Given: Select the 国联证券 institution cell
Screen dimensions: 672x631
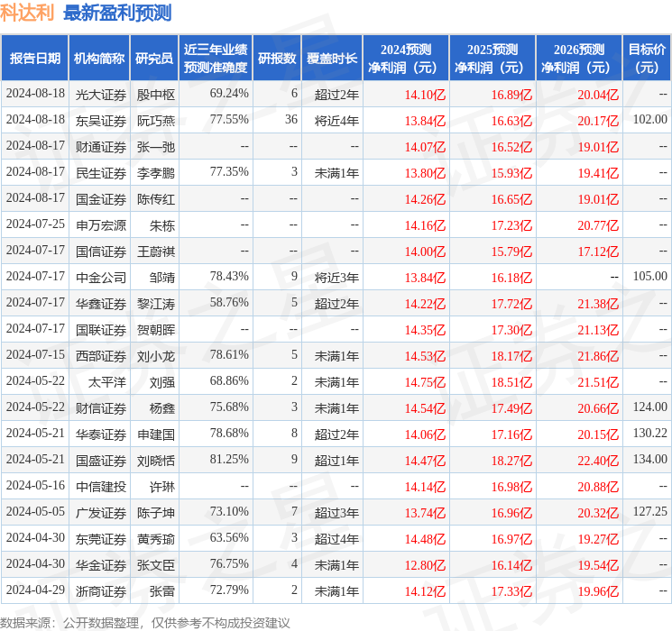Looking at the screenshot, I should click(x=101, y=330).
